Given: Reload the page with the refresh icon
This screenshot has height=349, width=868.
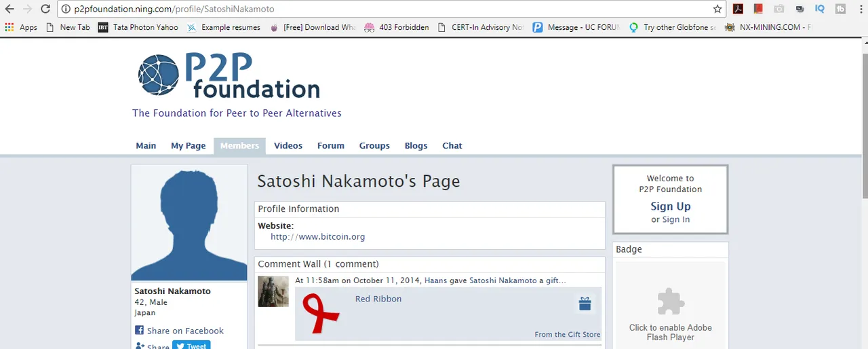Looking at the screenshot, I should pyautogui.click(x=45, y=9).
